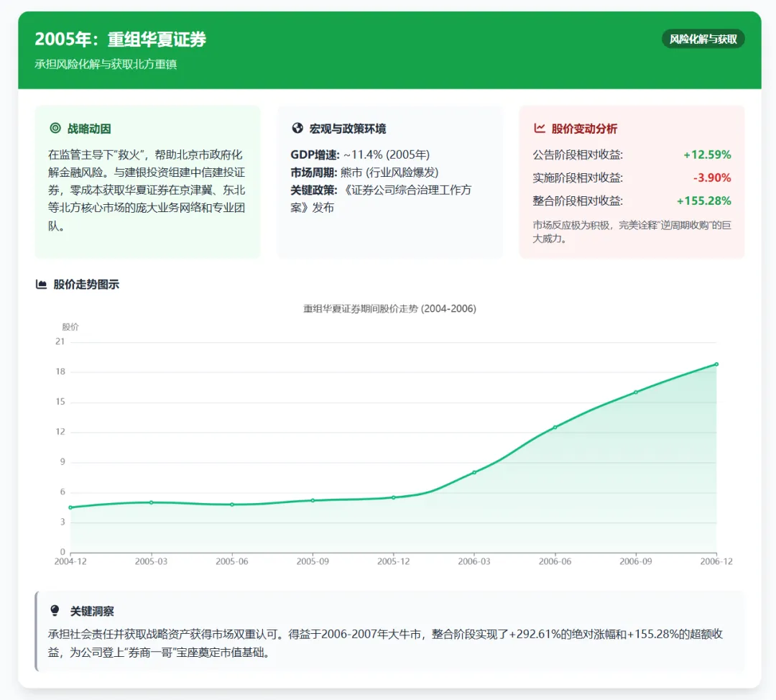Click the 2006-09 data point on chart

pyautogui.click(x=636, y=392)
